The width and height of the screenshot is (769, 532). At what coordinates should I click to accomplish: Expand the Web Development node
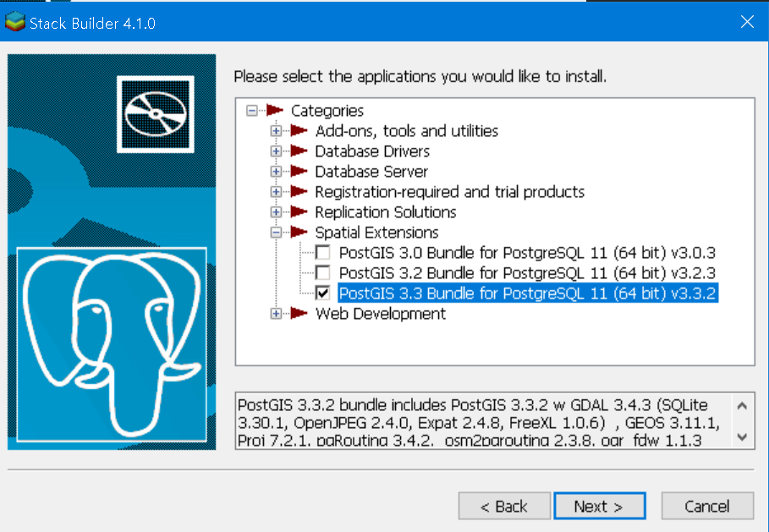(276, 314)
